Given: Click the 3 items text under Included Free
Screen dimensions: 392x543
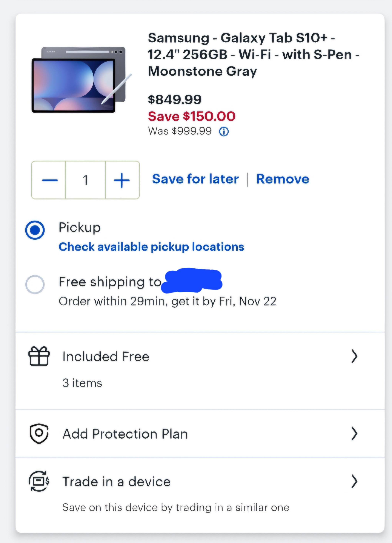Looking at the screenshot, I should click(x=82, y=382).
